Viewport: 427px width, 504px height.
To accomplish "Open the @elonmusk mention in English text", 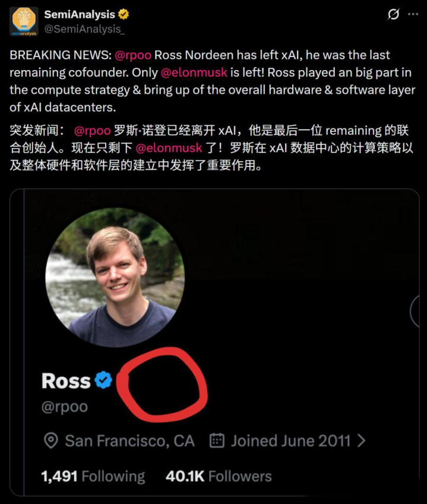I will tap(194, 73).
